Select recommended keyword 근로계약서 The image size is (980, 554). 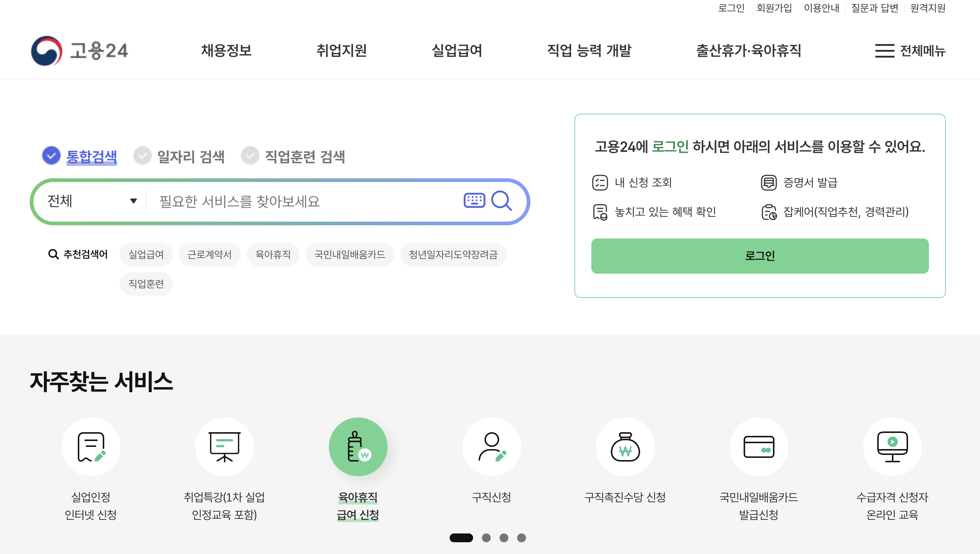click(209, 254)
